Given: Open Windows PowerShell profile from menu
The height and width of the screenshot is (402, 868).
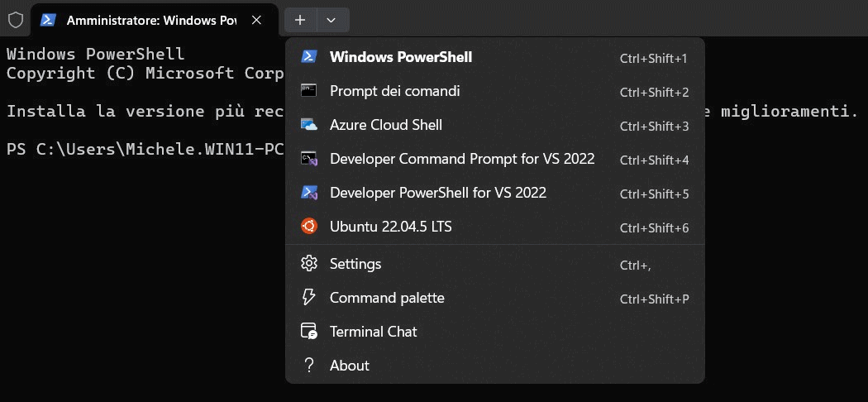Looking at the screenshot, I should tap(495, 57).
